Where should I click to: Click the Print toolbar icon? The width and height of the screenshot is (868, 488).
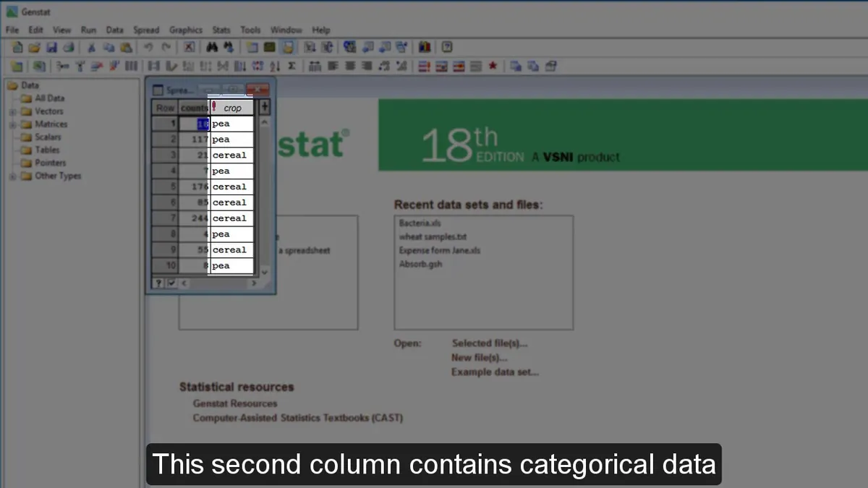pyautogui.click(x=69, y=48)
